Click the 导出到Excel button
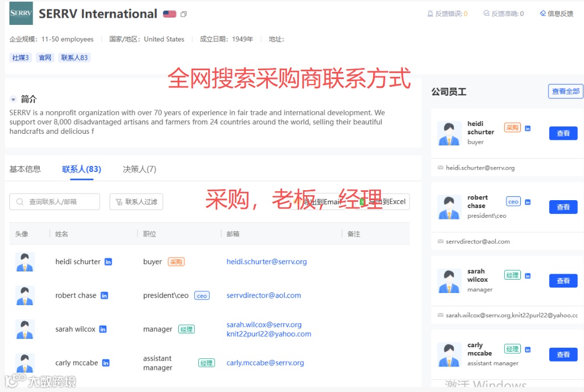 pos(383,202)
